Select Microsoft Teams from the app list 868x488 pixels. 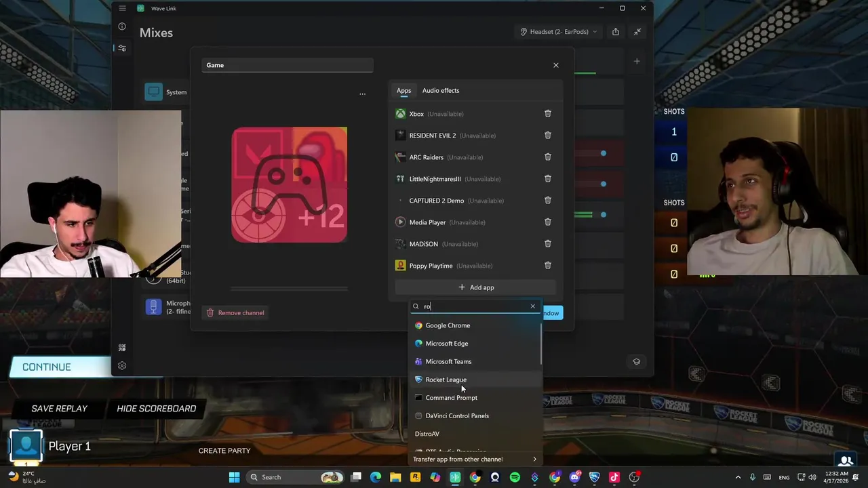pyautogui.click(x=475, y=361)
